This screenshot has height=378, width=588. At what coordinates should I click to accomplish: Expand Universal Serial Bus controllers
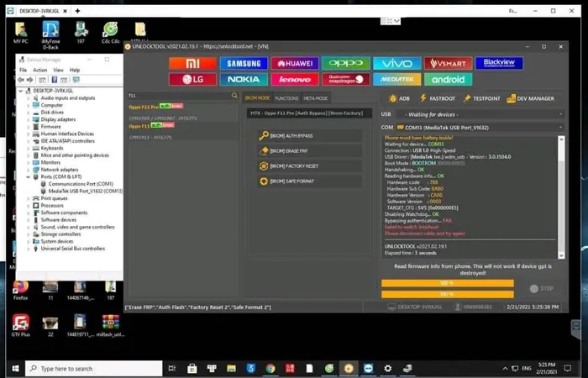(x=28, y=249)
